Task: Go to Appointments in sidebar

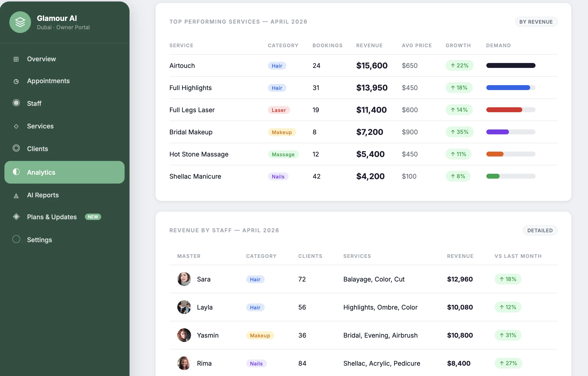Action: point(65,81)
